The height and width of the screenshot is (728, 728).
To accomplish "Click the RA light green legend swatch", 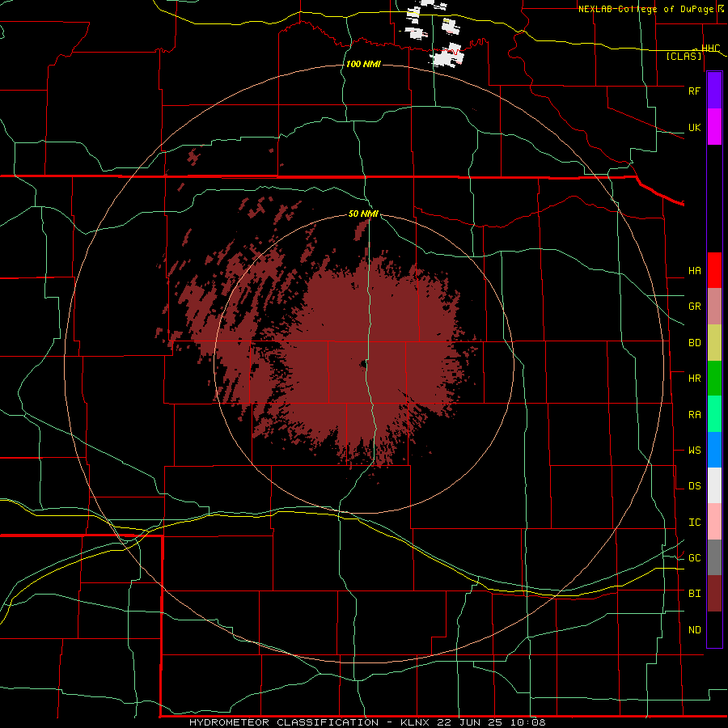I will [x=714, y=414].
